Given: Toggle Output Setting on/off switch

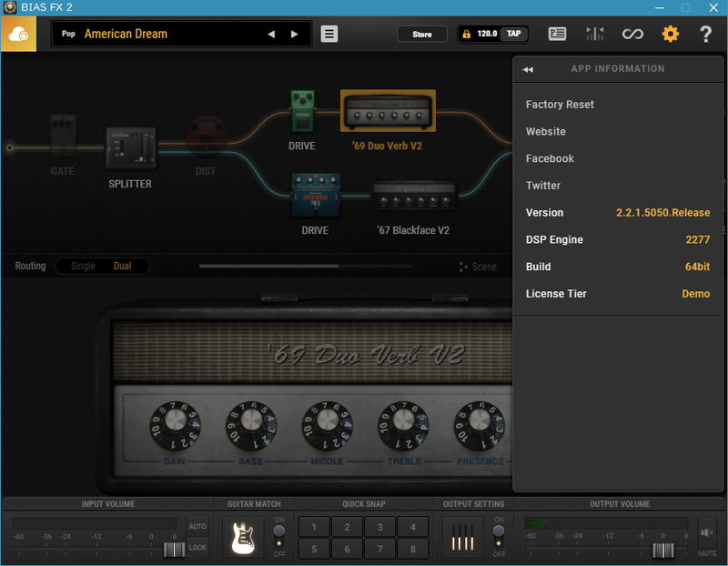Looking at the screenshot, I should coord(499,536).
